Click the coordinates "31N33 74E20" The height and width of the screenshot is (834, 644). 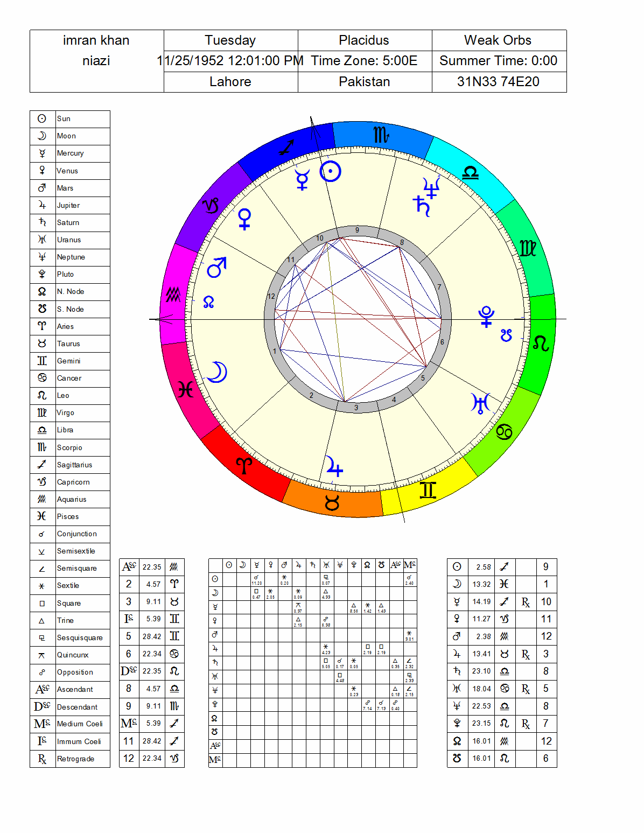click(499, 82)
